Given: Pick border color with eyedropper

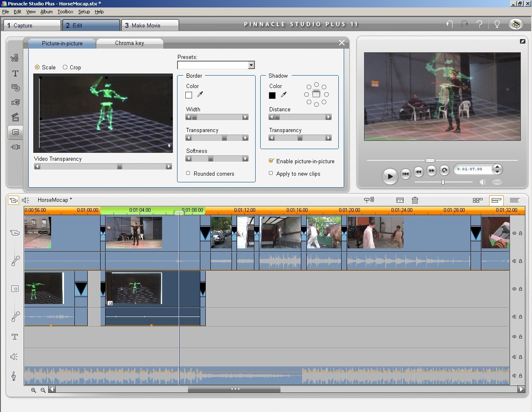Looking at the screenshot, I should 200,95.
